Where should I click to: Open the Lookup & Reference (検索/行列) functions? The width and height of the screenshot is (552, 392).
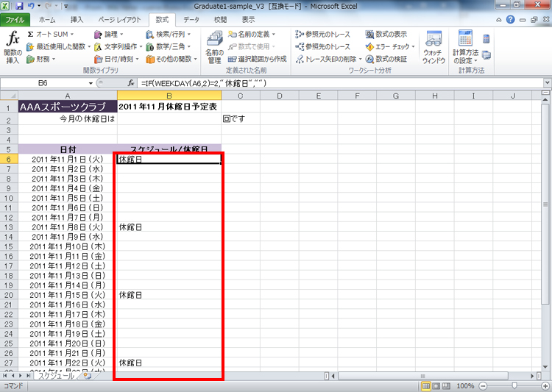click(x=169, y=34)
